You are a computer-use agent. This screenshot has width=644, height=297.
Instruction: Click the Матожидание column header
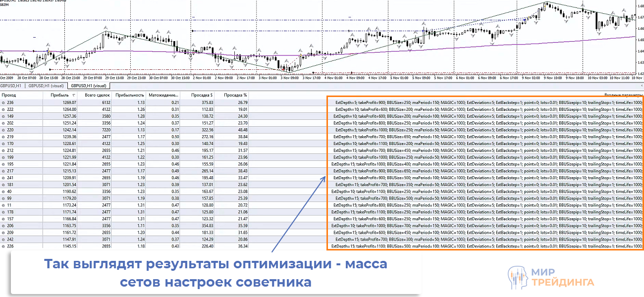tap(163, 95)
